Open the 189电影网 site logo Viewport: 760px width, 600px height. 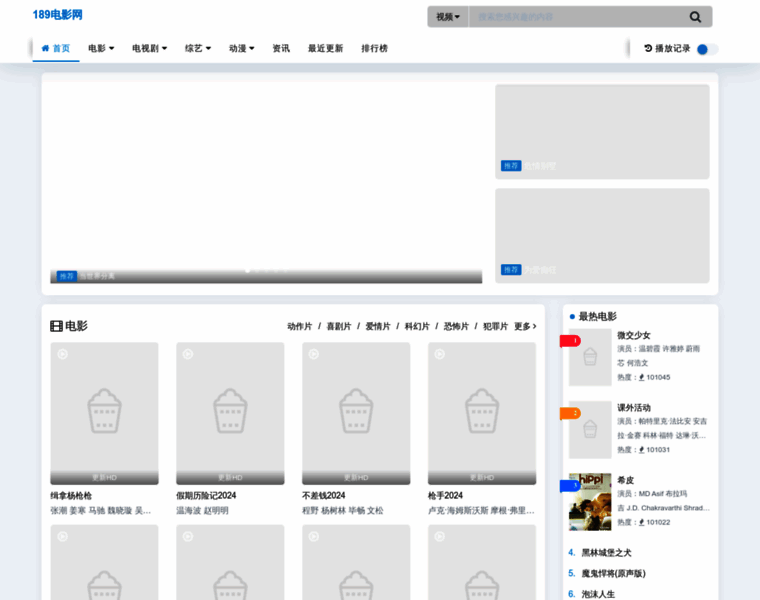pos(57,15)
